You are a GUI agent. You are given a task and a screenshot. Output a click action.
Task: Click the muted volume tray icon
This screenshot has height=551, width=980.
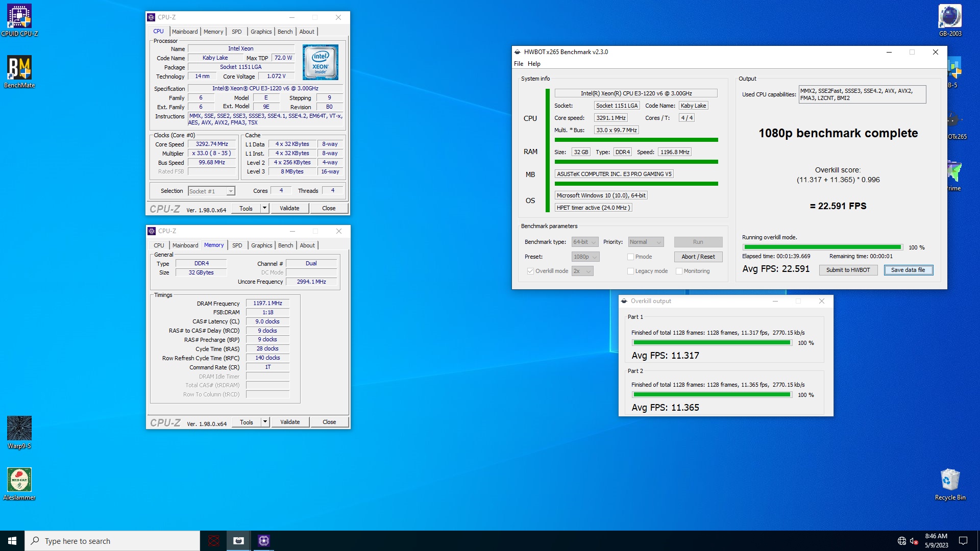[x=914, y=541]
